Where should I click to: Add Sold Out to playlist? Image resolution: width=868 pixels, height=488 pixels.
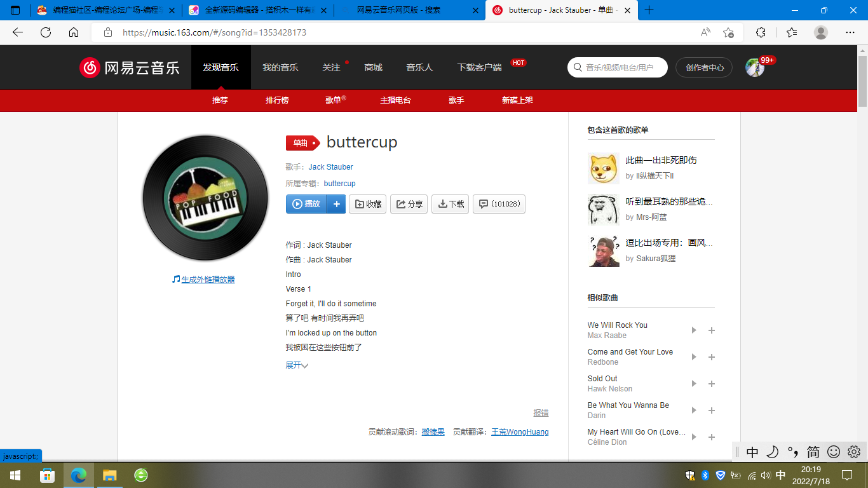click(712, 384)
